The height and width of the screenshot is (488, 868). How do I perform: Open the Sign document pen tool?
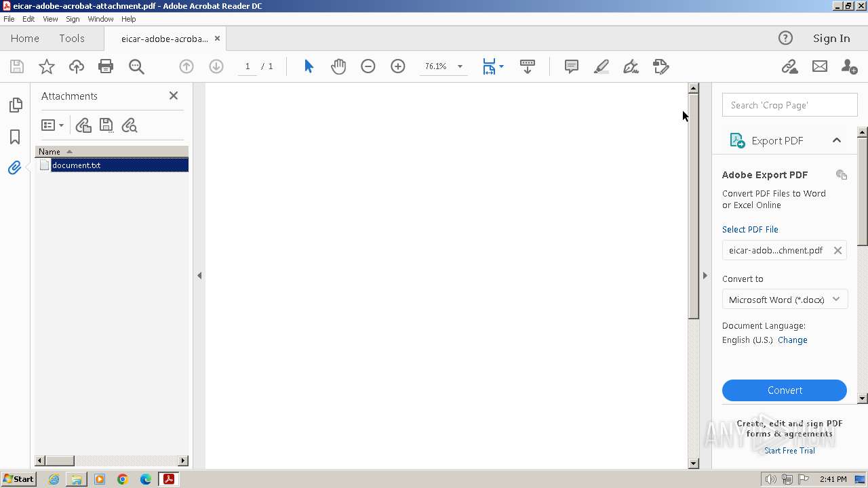pyautogui.click(x=631, y=66)
